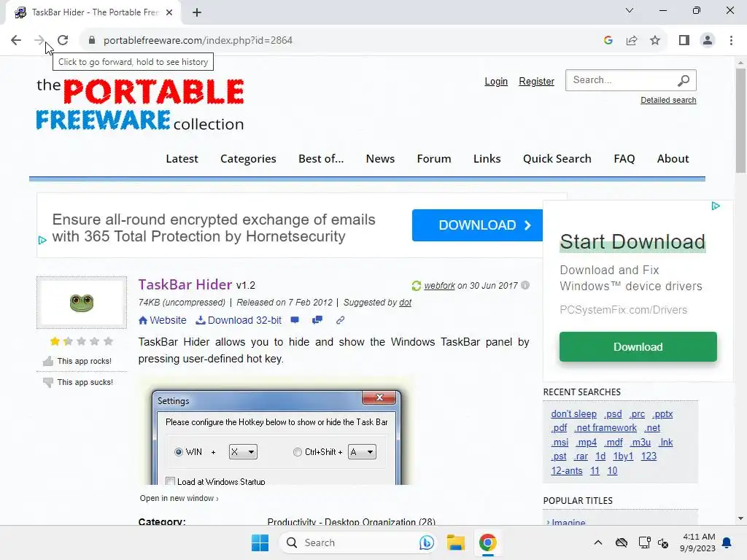This screenshot has height=560, width=747.
Task: Visit the app Website link
Action: pyautogui.click(x=163, y=320)
